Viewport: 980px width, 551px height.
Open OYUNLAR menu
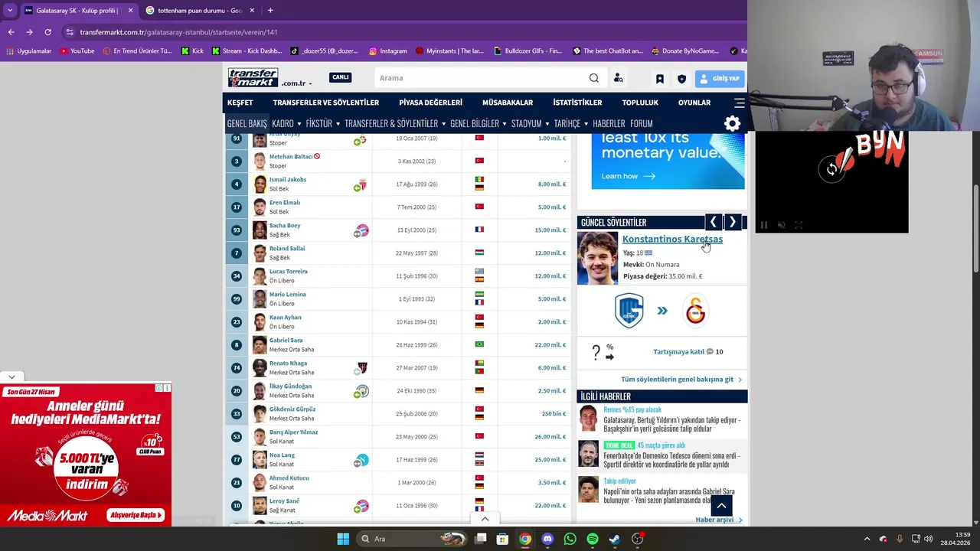point(694,103)
